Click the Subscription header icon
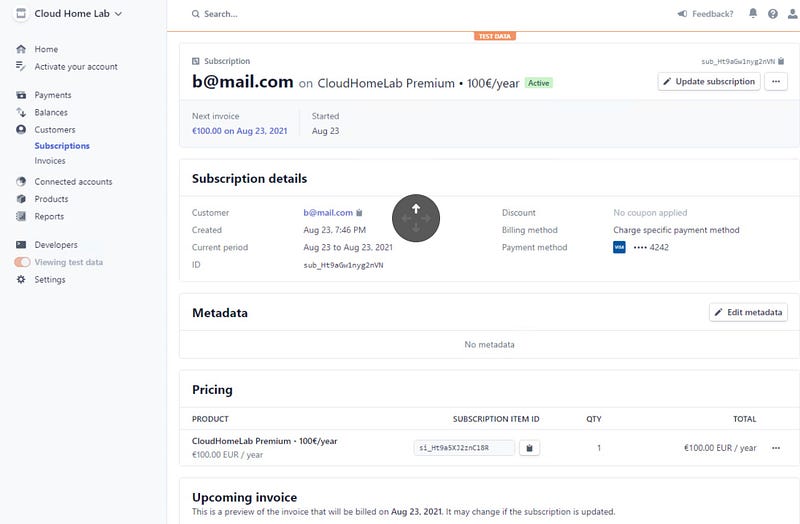Viewport: 800px width, 524px height. pos(195,61)
